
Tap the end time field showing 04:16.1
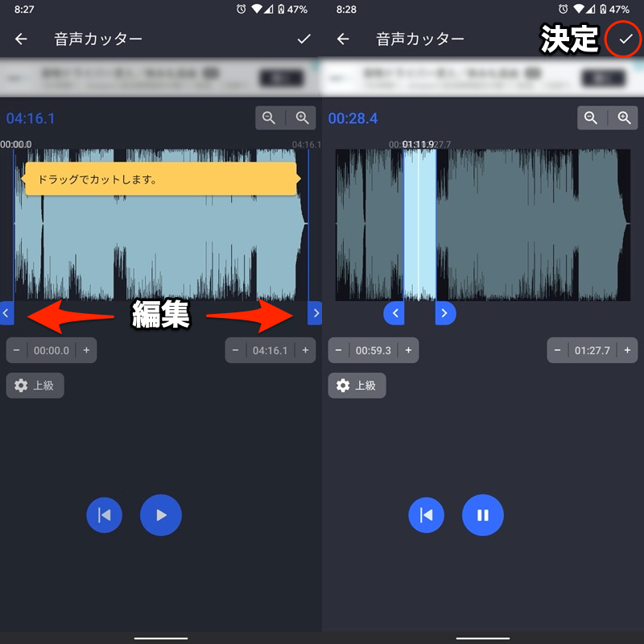[x=270, y=351]
